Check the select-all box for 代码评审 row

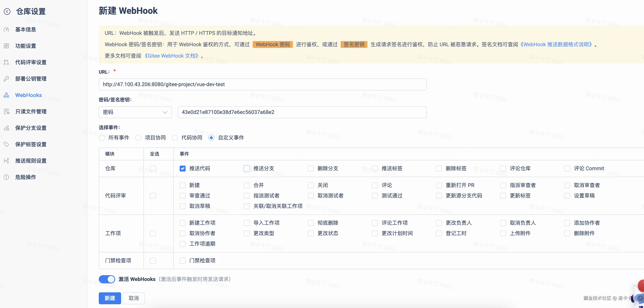[153, 196]
